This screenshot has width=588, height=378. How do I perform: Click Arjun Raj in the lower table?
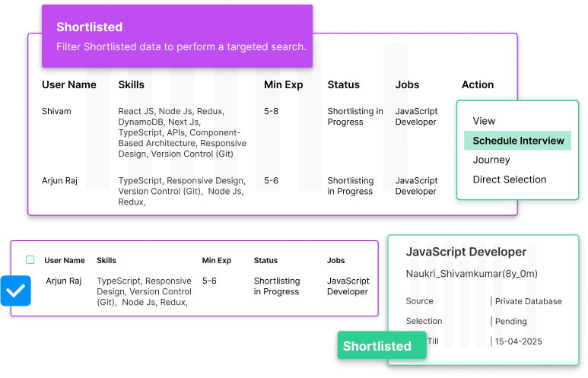pos(63,281)
